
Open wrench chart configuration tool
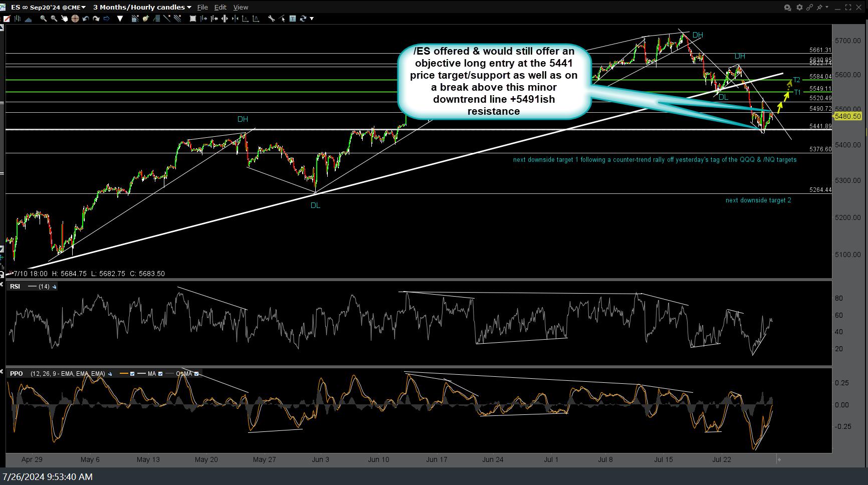tap(271, 19)
